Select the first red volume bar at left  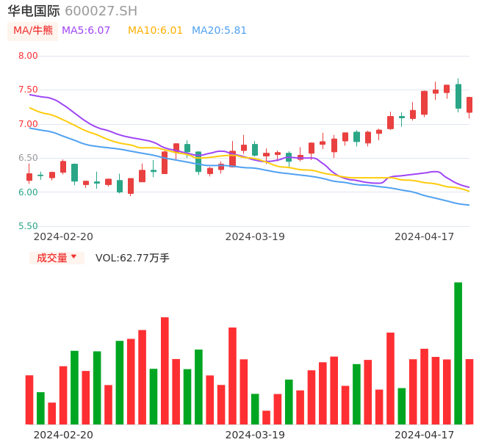point(29,399)
